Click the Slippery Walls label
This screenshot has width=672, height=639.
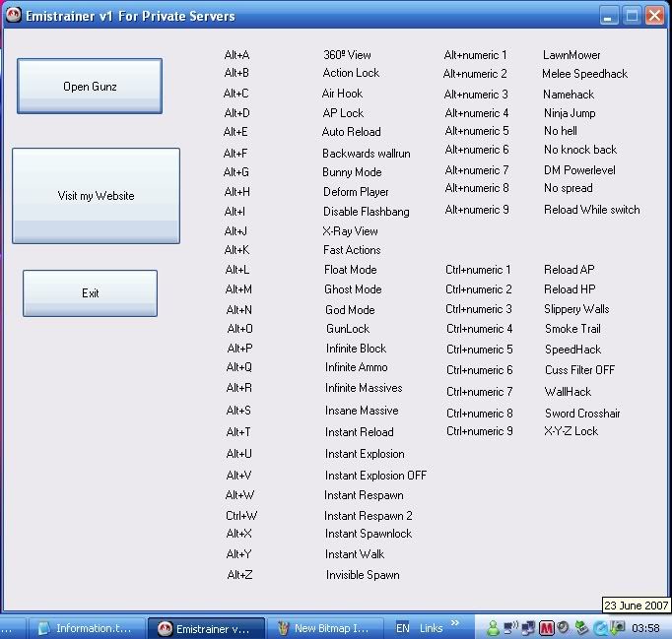click(576, 309)
